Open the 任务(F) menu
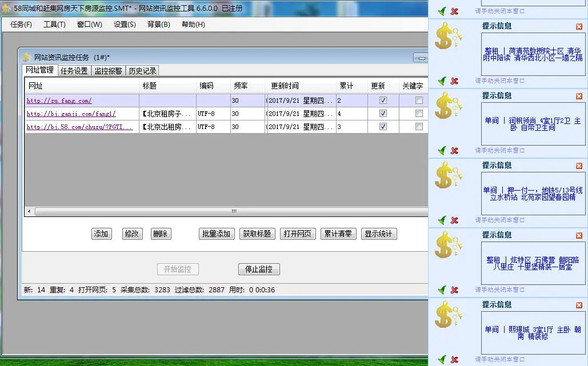 coord(21,25)
